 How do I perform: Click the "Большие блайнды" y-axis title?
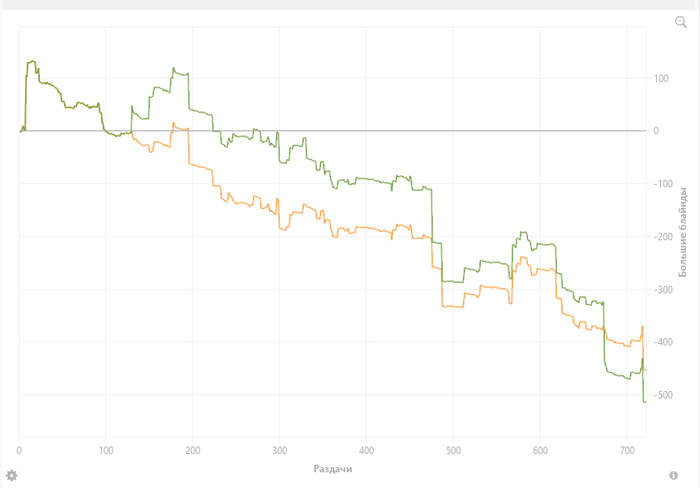(683, 231)
